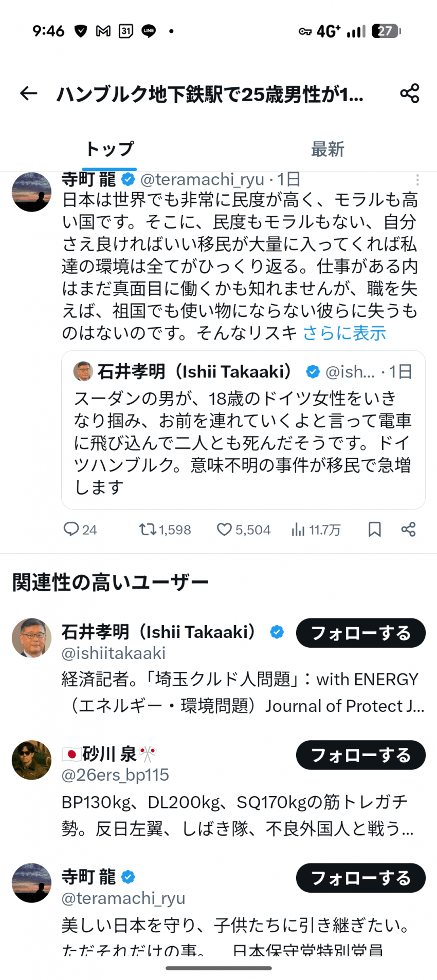The width and height of the screenshot is (437, 980).
Task: Tap 寺町 龍's tweet avatar
Action: pyautogui.click(x=32, y=192)
